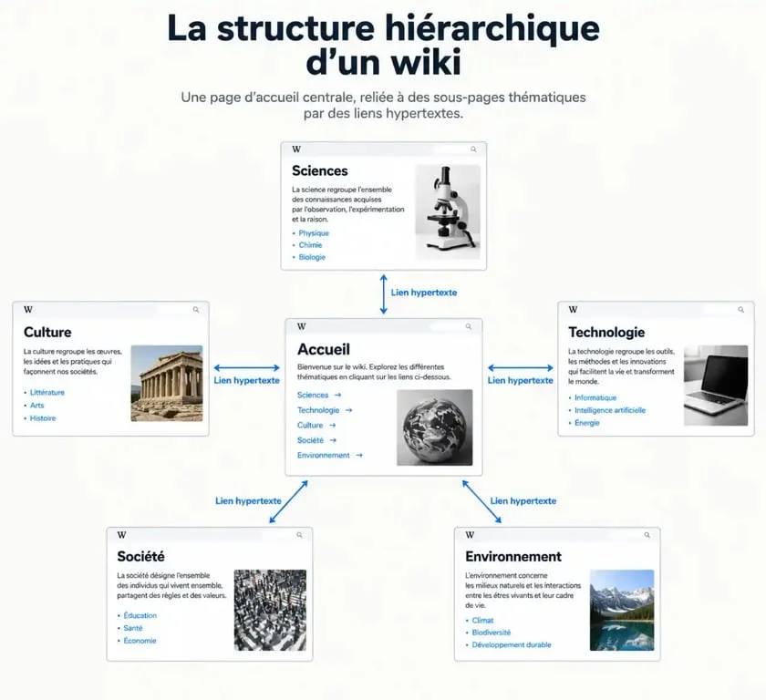Image resolution: width=766 pixels, height=700 pixels.
Task: Click the Technologie page heading
Action: [x=606, y=333]
